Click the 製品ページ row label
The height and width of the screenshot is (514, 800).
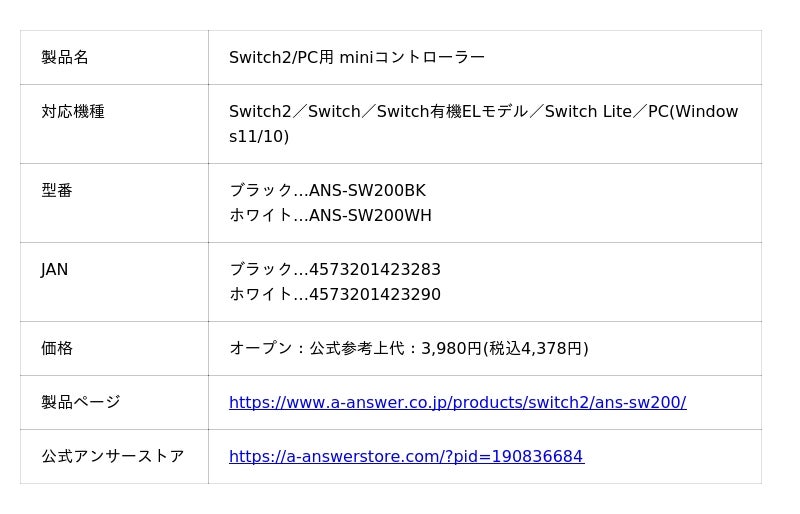(81, 402)
